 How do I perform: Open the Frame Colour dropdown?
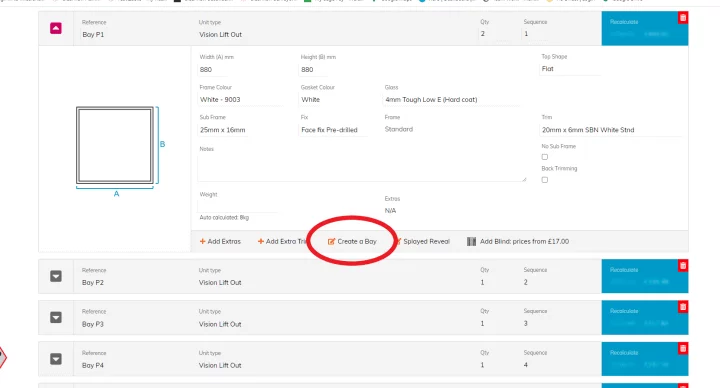[241, 100]
